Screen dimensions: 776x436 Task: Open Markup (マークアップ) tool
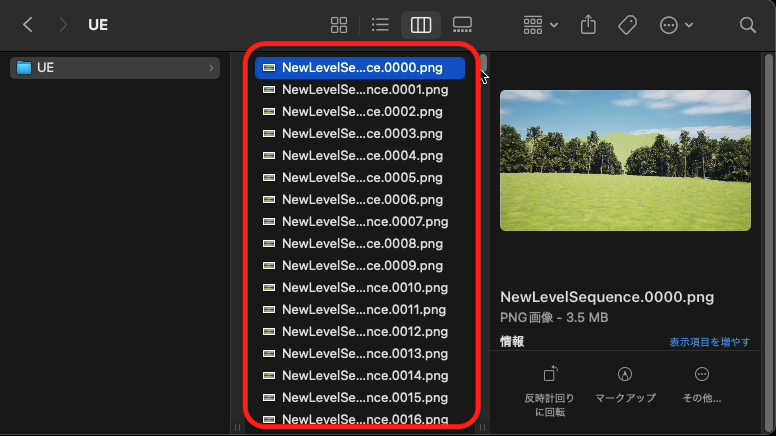[x=625, y=385]
